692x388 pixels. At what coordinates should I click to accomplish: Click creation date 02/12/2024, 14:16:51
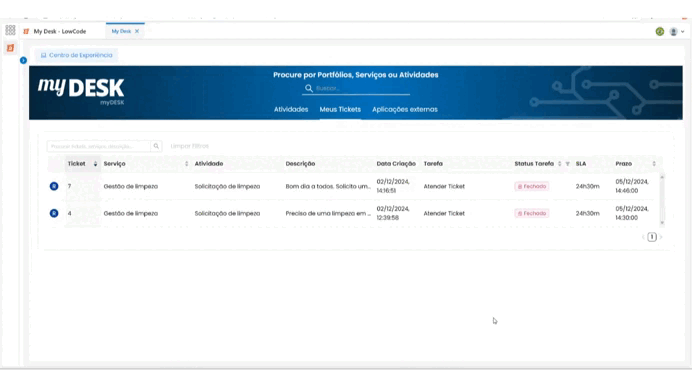[x=393, y=186]
